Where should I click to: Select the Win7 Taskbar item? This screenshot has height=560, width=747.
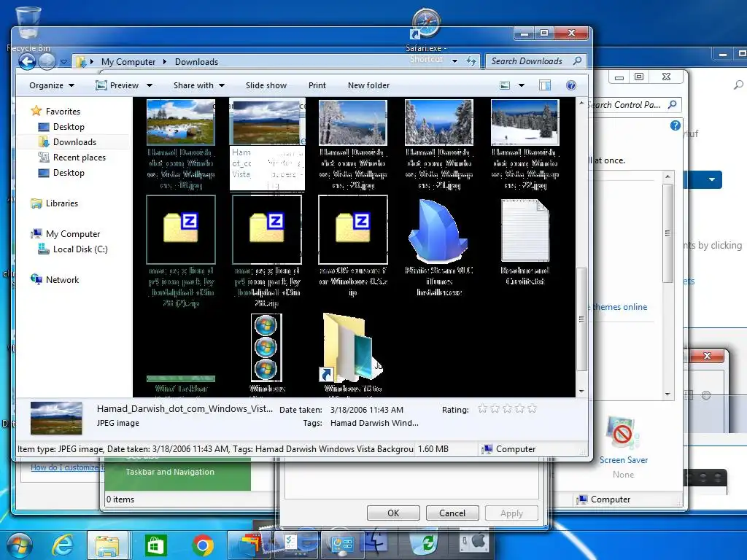(181, 379)
